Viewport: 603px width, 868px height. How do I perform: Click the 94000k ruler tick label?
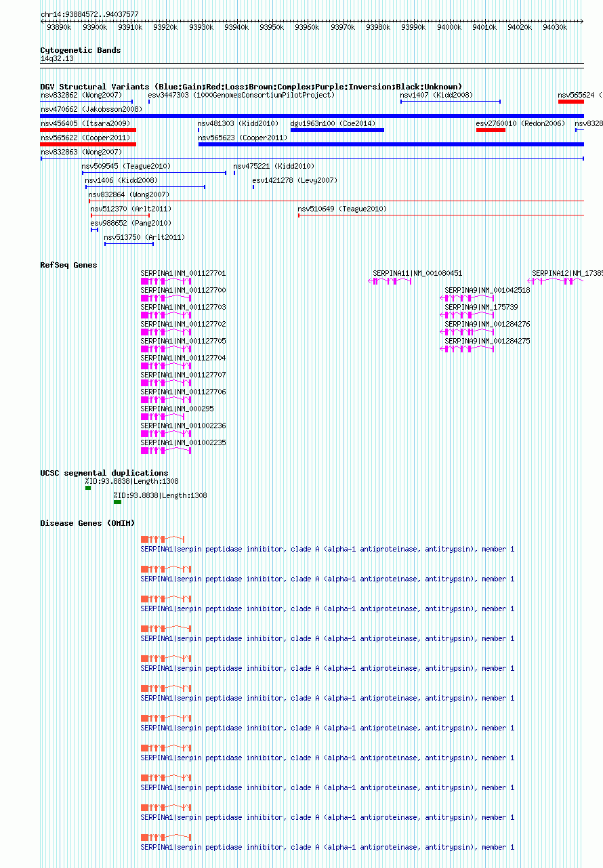449,27
